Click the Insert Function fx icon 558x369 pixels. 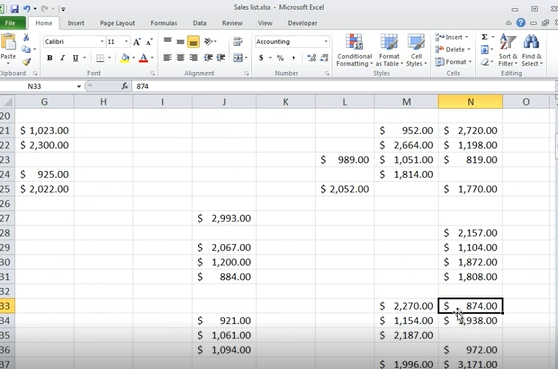click(x=125, y=86)
